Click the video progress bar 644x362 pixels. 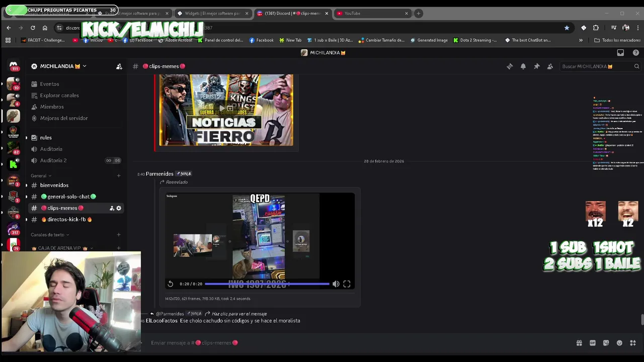(267, 284)
